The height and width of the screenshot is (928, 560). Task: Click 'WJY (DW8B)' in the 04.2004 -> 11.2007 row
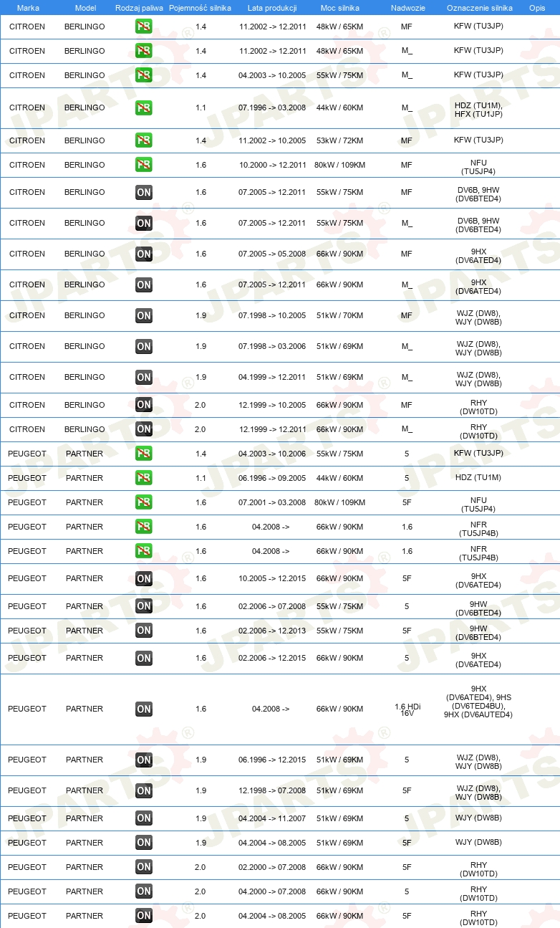coord(478,818)
